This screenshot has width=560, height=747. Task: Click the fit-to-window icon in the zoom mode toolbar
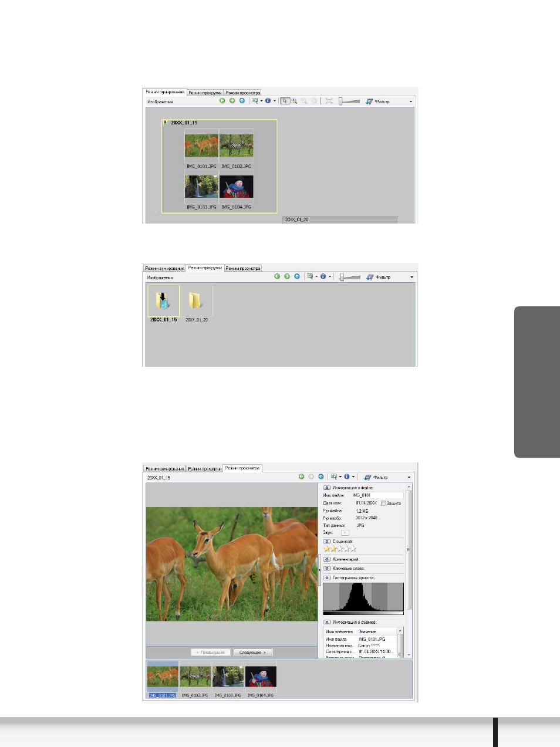[x=329, y=101]
